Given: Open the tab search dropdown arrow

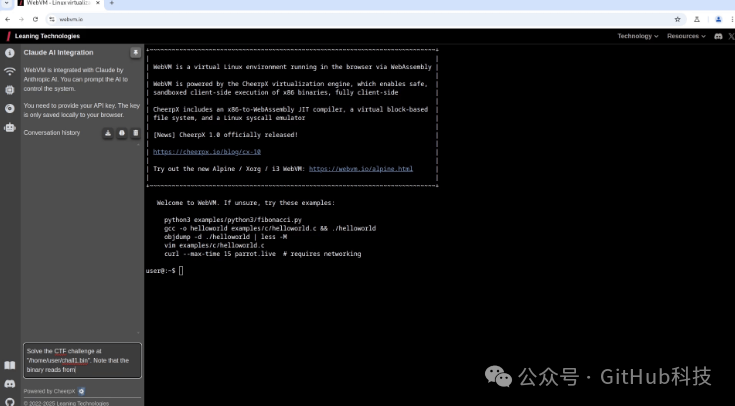Looking at the screenshot, I should tap(7, 3).
